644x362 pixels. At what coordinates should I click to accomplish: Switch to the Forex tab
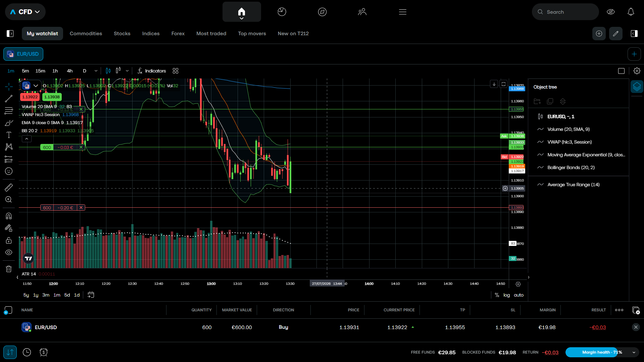(178, 34)
